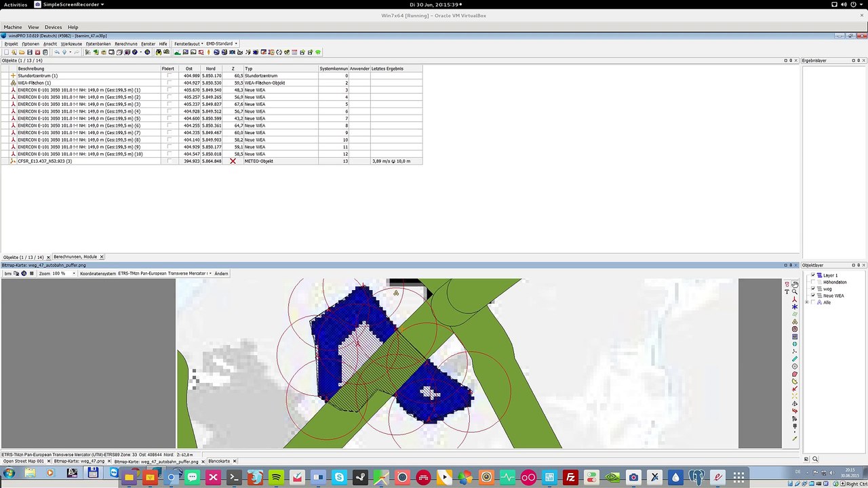868x488 pixels.
Task: Select the METEO-Objekt CFSR row
Action: pyautogui.click(x=211, y=161)
